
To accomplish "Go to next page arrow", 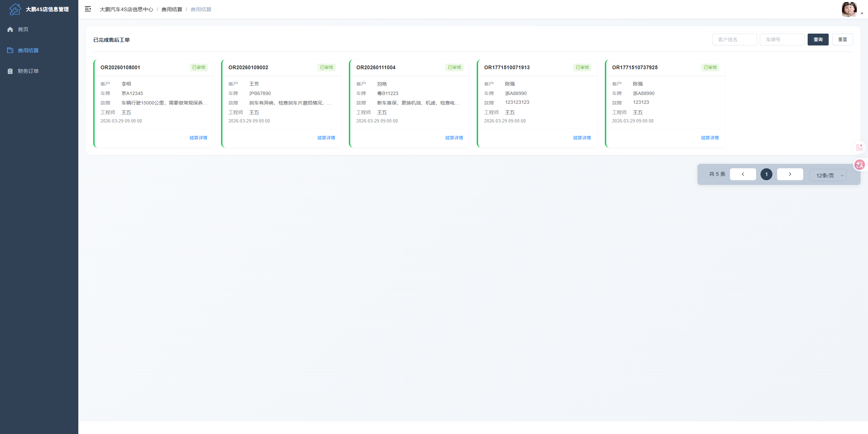I will pyautogui.click(x=790, y=174).
